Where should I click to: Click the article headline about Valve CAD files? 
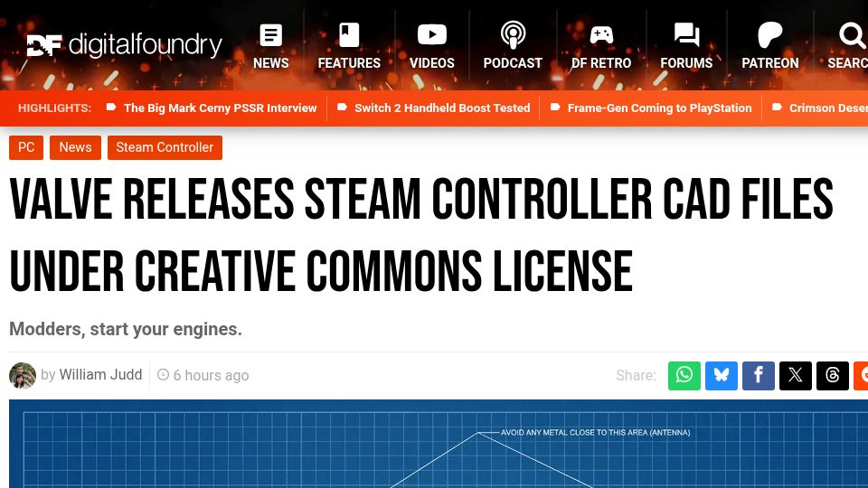[x=421, y=235]
